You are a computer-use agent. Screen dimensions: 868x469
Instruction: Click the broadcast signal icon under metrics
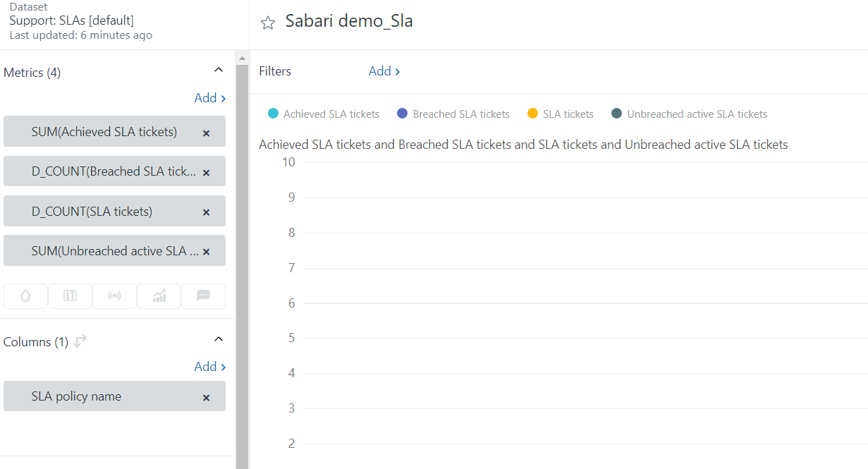click(x=114, y=296)
